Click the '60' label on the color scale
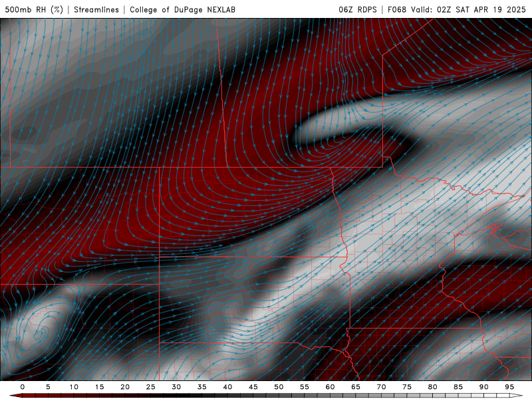Viewport: 532px width, 399px height. [330, 387]
